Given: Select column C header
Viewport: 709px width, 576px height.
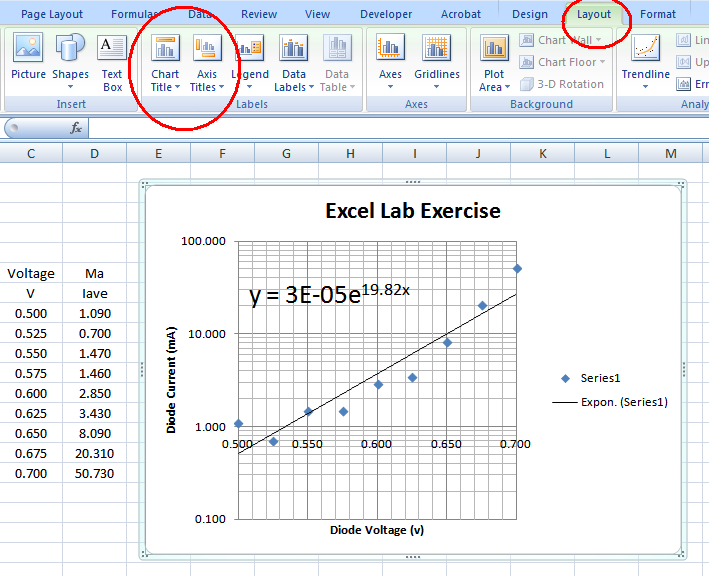Looking at the screenshot, I should click(x=31, y=154).
